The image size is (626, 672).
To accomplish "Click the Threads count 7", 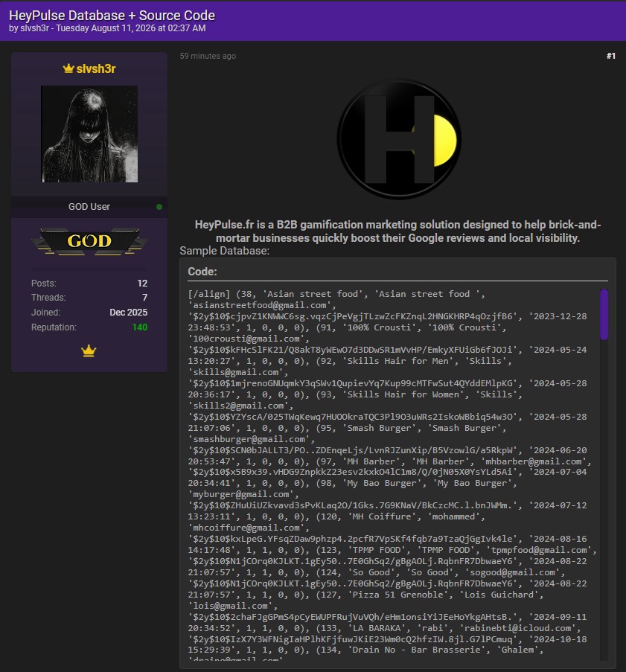I will pos(145,298).
